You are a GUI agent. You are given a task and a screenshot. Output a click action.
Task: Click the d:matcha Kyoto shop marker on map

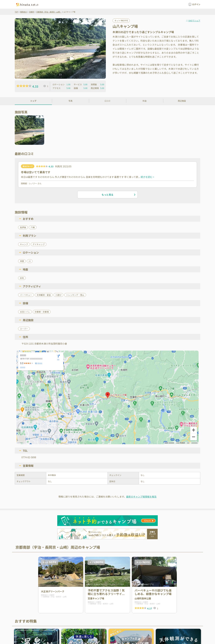(x=130, y=356)
